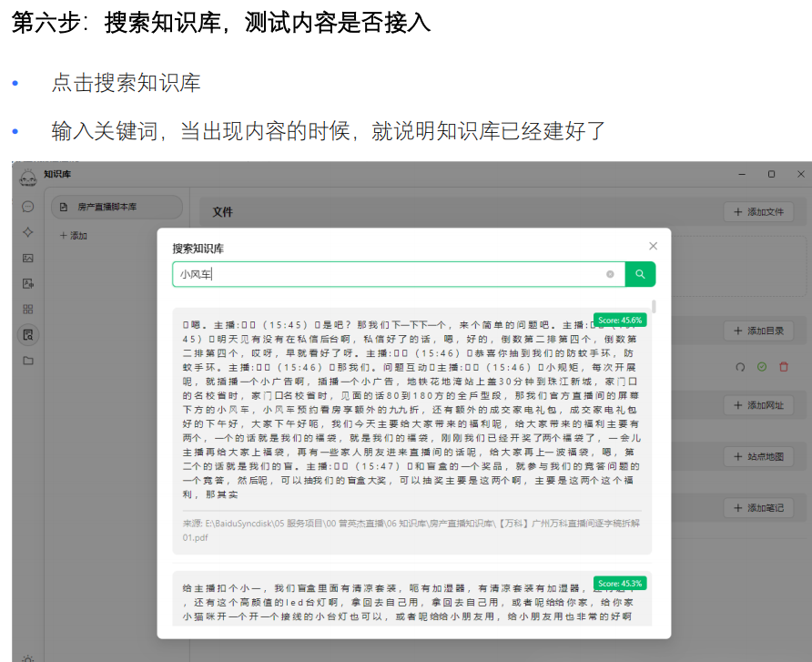The width and height of the screenshot is (812, 662).
Task: Click 添加网址 to add a website URL
Action: 758,404
